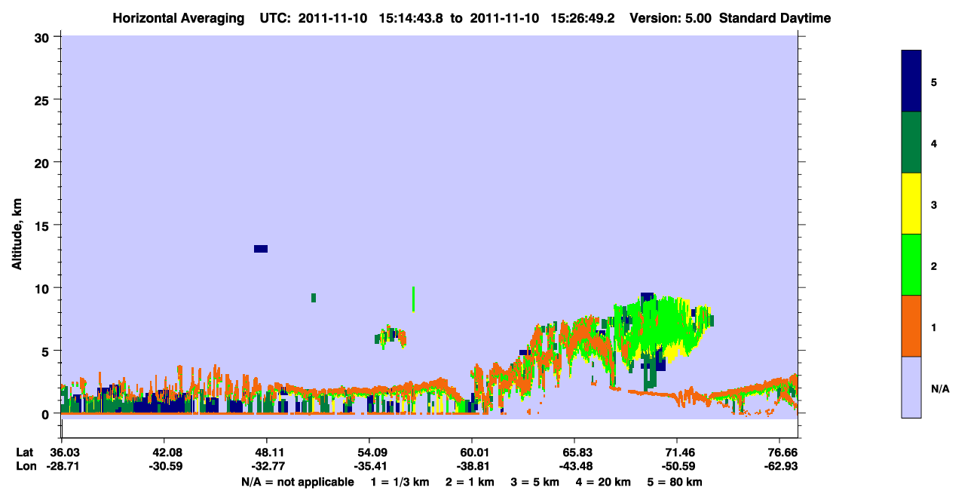Click 'Standard Daytime' in the title
Viewport: 980px width, 503px height.
pyautogui.click(x=775, y=18)
